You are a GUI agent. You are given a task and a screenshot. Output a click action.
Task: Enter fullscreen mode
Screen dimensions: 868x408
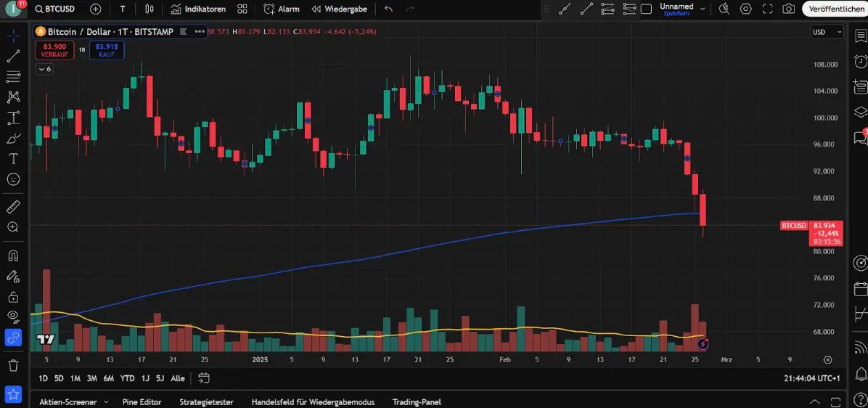point(767,9)
